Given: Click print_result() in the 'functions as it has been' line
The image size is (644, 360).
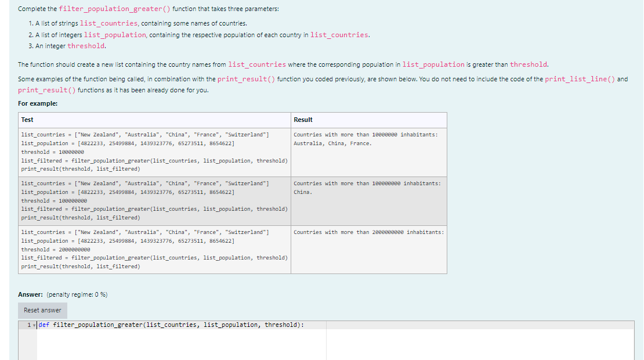Looking at the screenshot, I should click(x=47, y=91).
